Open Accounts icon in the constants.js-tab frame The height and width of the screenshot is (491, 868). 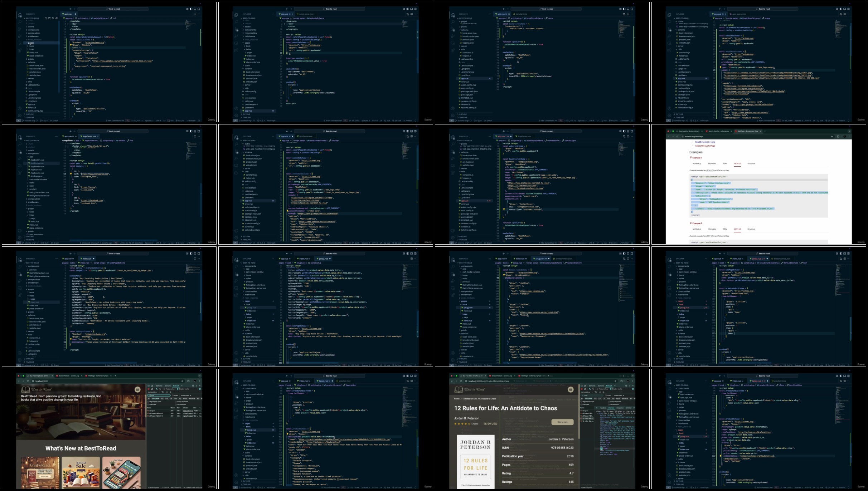click(x=453, y=108)
